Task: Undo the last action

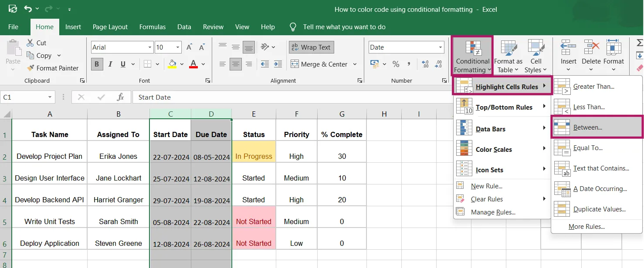Action: tap(28, 9)
